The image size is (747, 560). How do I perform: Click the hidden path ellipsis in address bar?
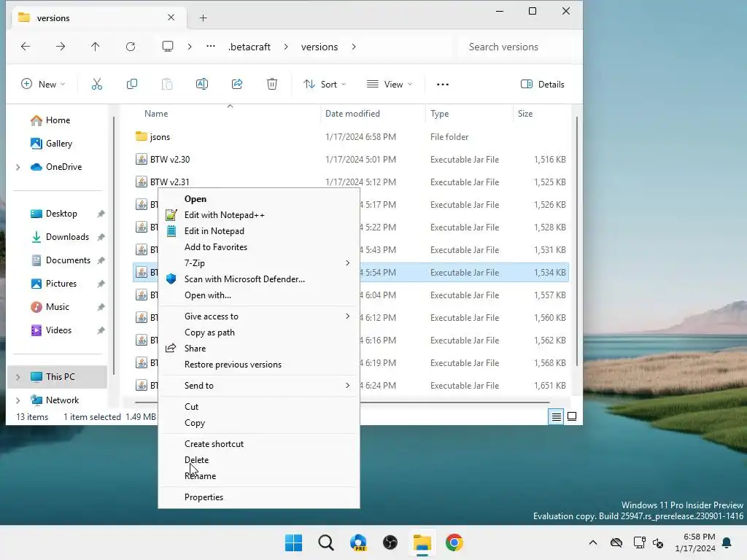click(x=211, y=47)
